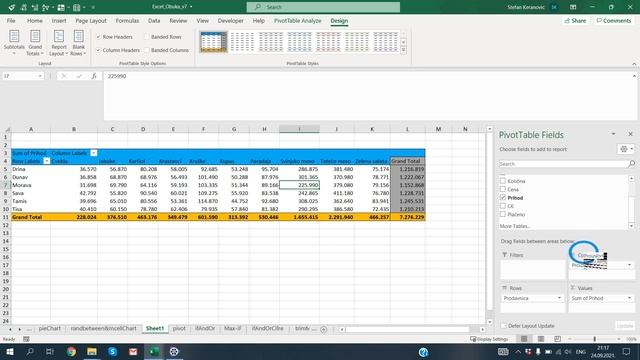The image size is (640, 360).
Task: Open the Comments pane button
Action: click(613, 20)
